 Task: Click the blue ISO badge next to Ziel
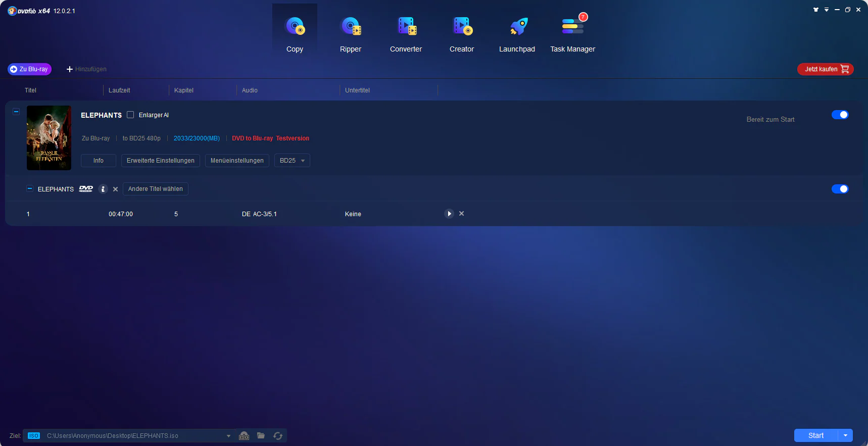coord(34,436)
